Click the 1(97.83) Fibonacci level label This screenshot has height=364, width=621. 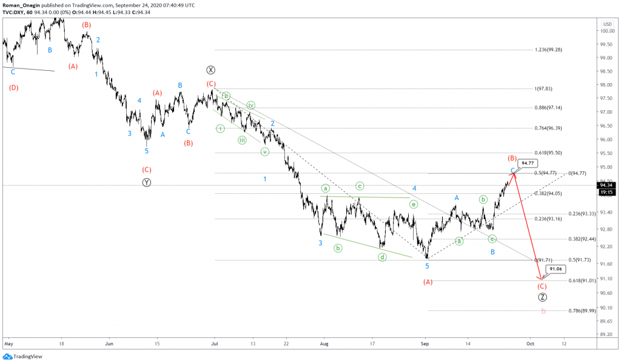(x=543, y=88)
